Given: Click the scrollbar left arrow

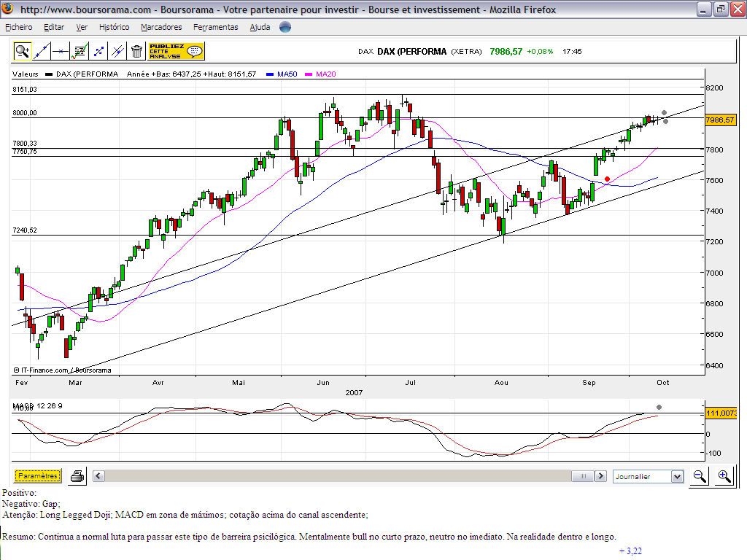Looking at the screenshot, I should [98, 476].
